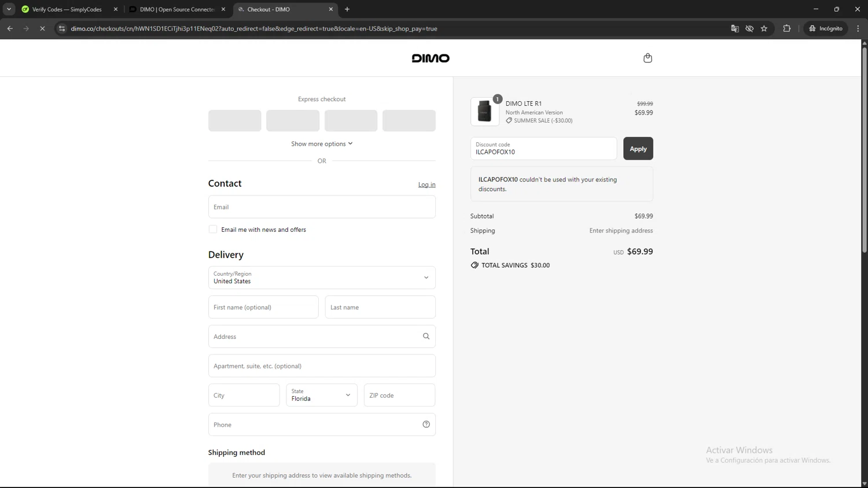Focus the Apartment, suite, etc. field
The image size is (868, 488).
pyautogui.click(x=322, y=366)
